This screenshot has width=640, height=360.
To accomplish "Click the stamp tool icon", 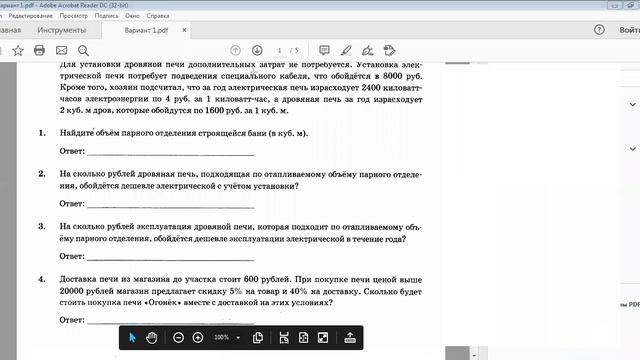I will pyautogui.click(x=390, y=50).
